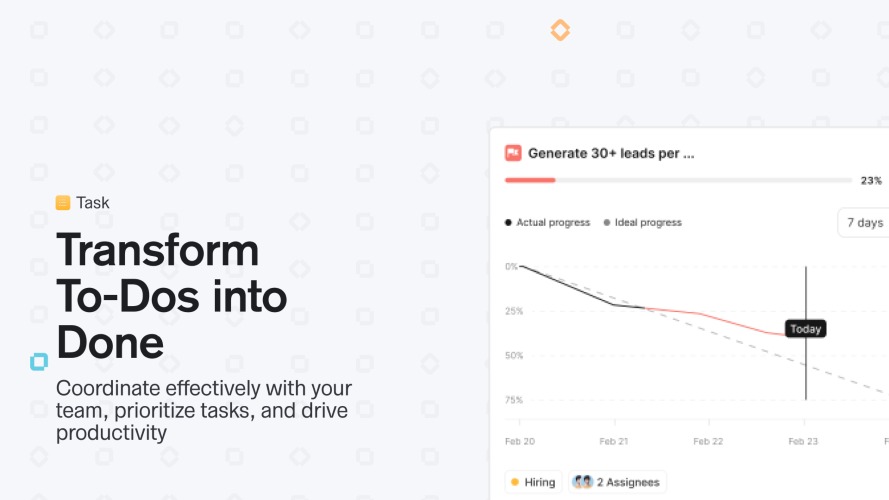889x500 pixels.
Task: Click the Feb 20 axis label
Action: pos(520,441)
